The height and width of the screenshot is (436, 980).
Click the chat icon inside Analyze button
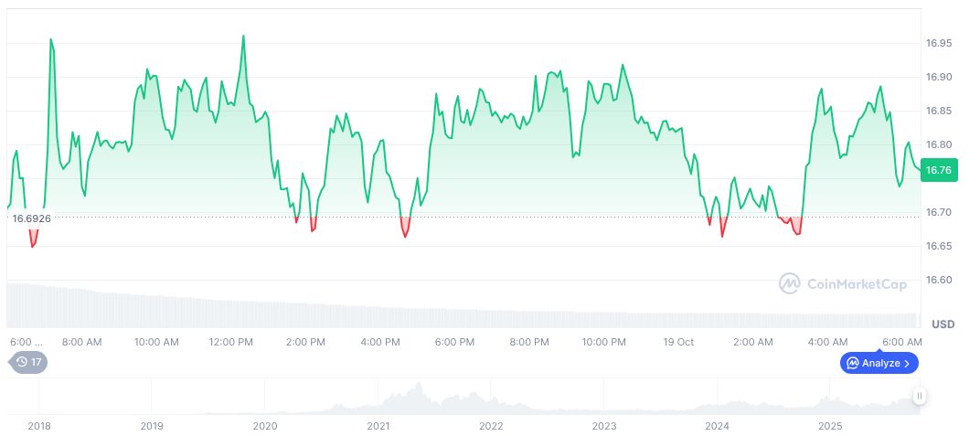pos(852,363)
